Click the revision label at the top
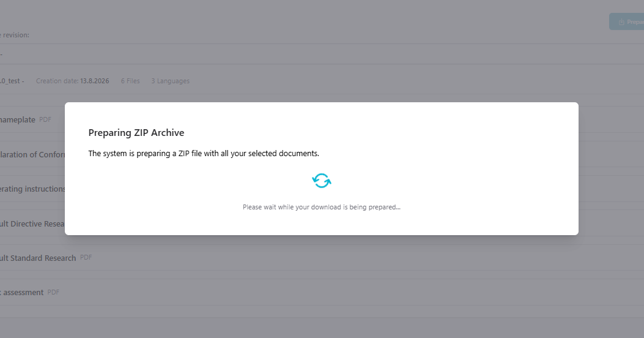The width and height of the screenshot is (644, 338). point(15,35)
